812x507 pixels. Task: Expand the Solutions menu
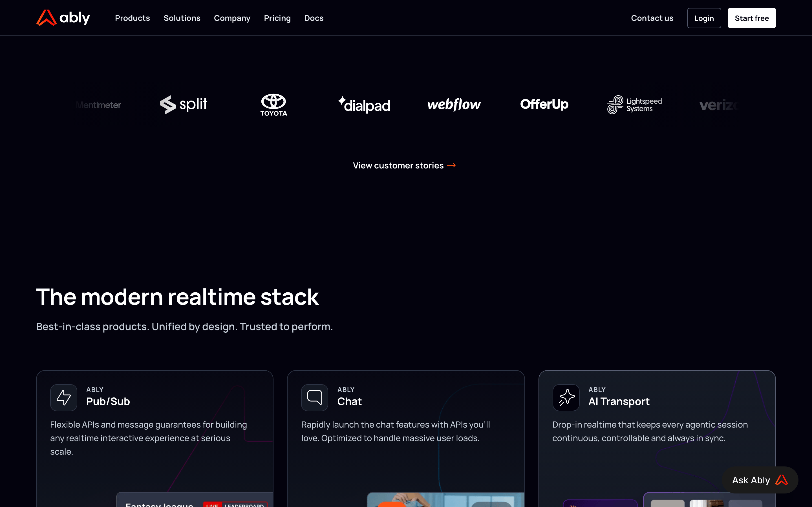[x=182, y=18]
